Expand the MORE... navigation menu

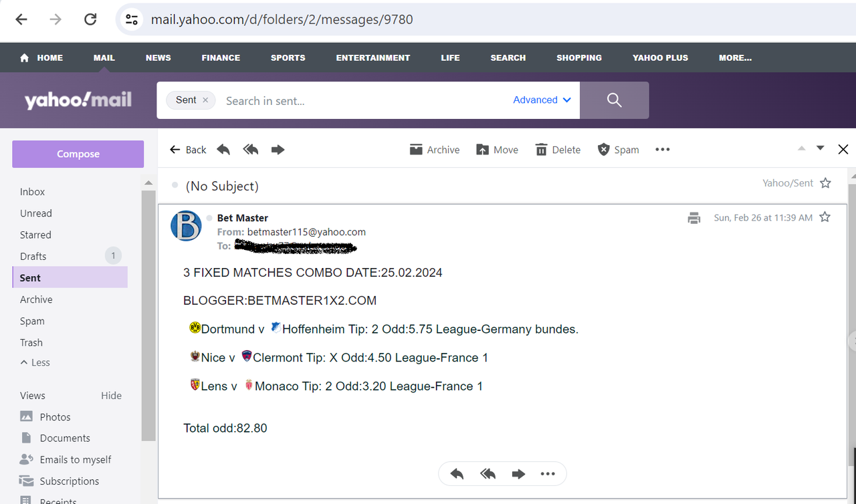tap(736, 58)
